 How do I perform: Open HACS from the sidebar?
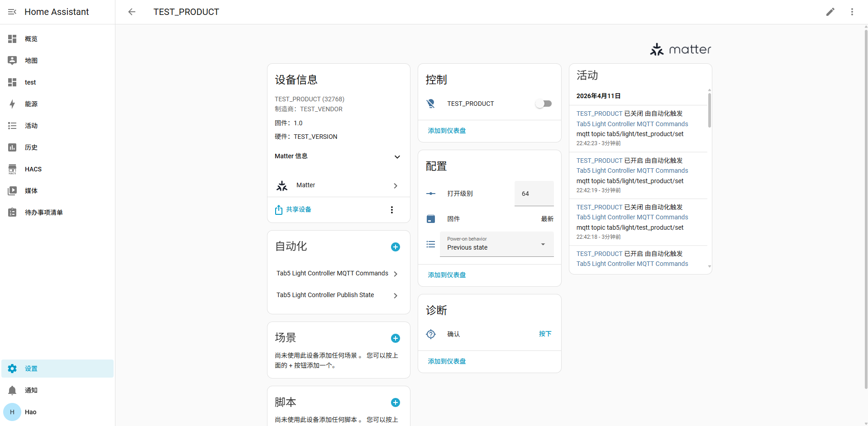coord(33,169)
